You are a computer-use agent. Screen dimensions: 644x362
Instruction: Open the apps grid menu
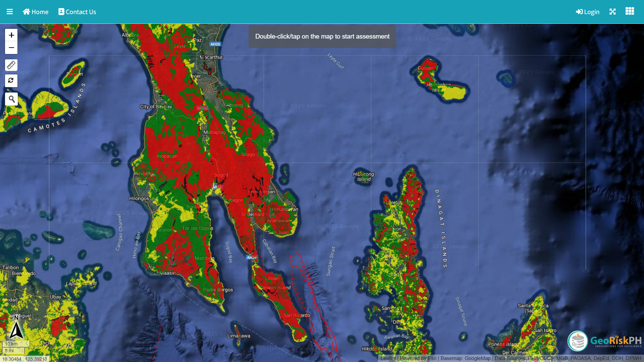[x=630, y=11]
